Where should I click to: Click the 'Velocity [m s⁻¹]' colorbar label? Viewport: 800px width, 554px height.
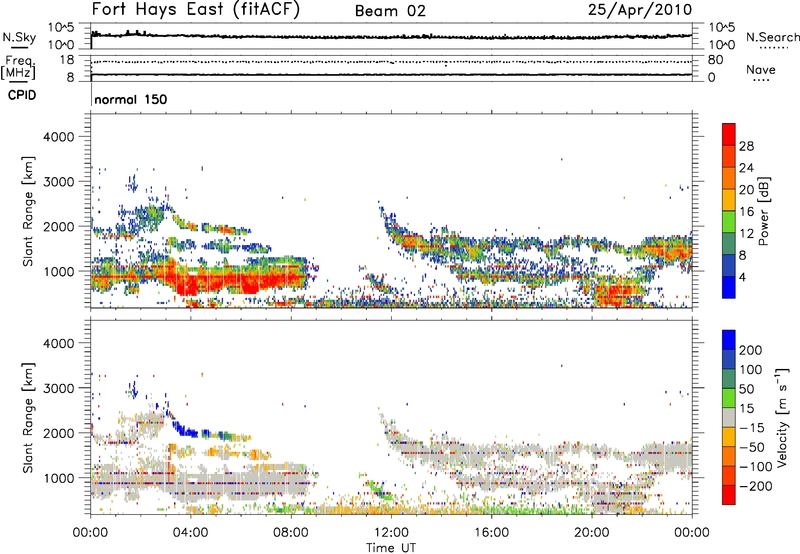pos(782,417)
